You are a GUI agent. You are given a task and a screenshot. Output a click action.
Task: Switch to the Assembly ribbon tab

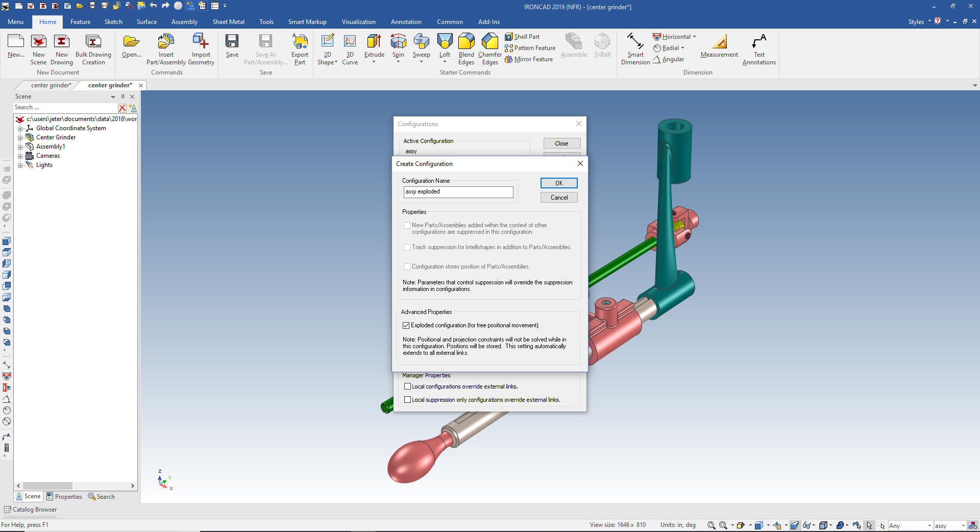coord(184,22)
